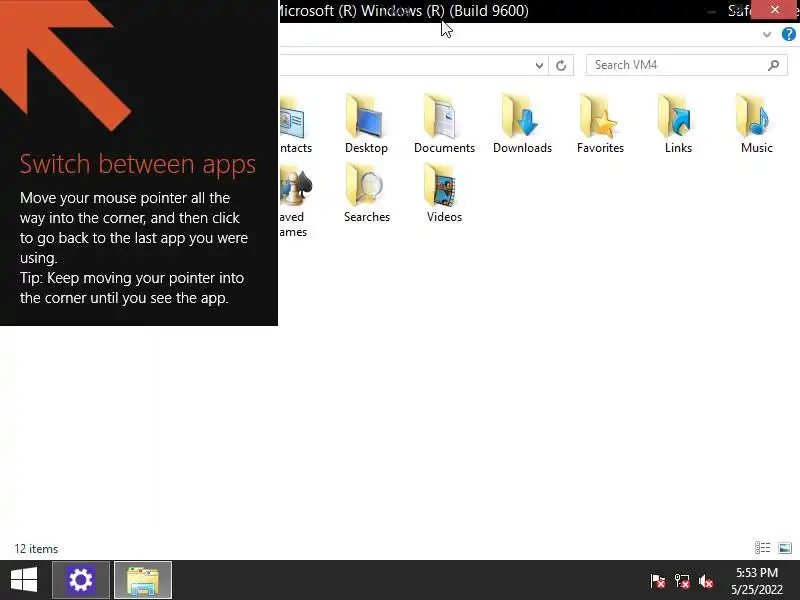Open the Searches folder

[366, 193]
